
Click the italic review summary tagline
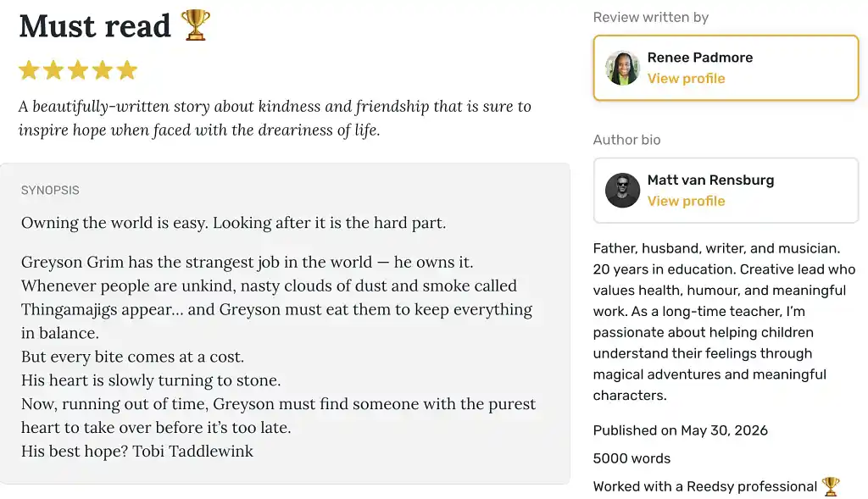click(x=275, y=118)
